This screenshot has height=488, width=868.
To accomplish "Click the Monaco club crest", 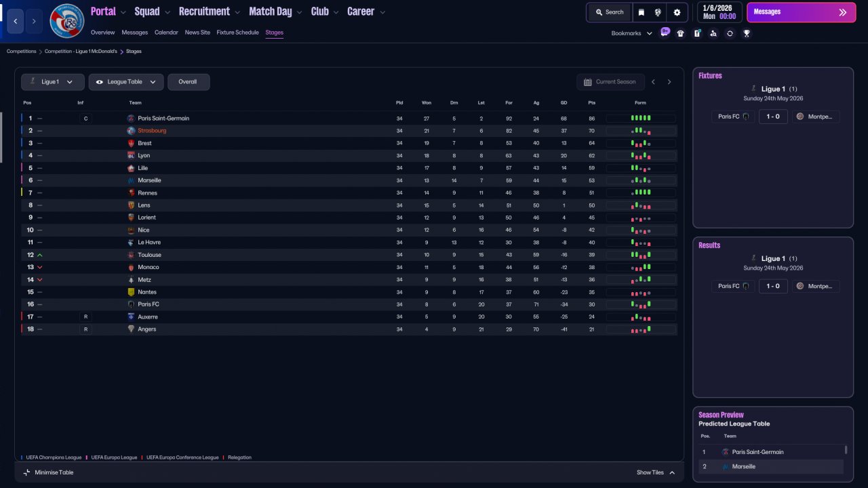I will click(131, 267).
